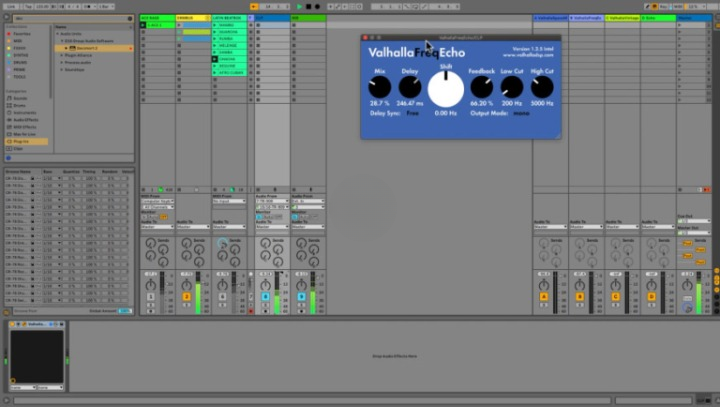Launch the GUARCHA clip
720x407 pixels.
tap(214, 32)
